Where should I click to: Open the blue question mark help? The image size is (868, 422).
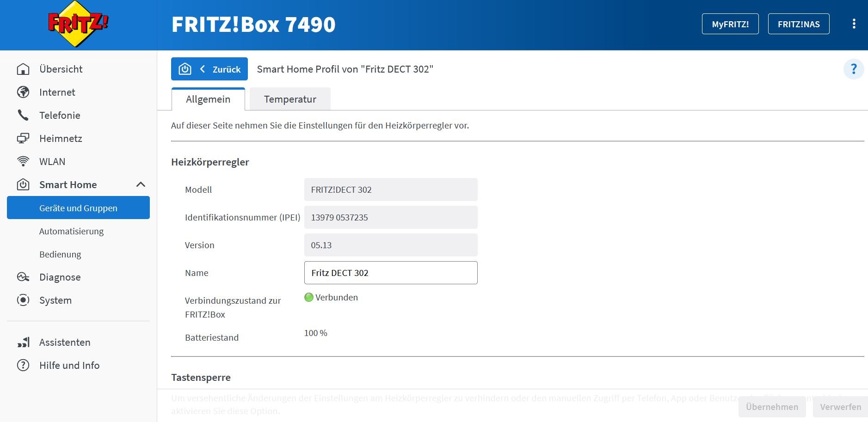pyautogui.click(x=854, y=69)
